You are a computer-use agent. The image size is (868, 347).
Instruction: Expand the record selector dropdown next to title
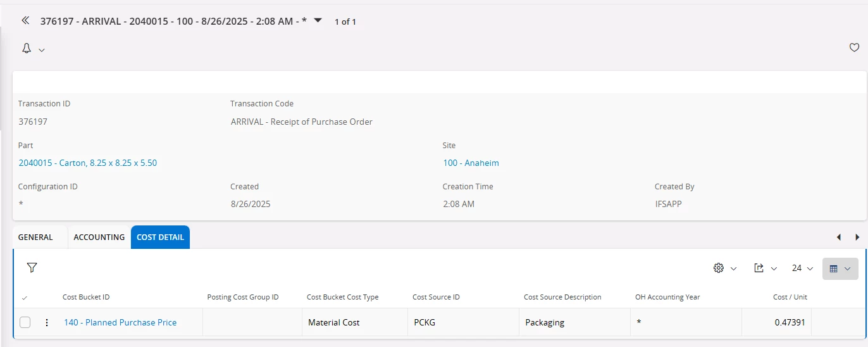pos(318,20)
